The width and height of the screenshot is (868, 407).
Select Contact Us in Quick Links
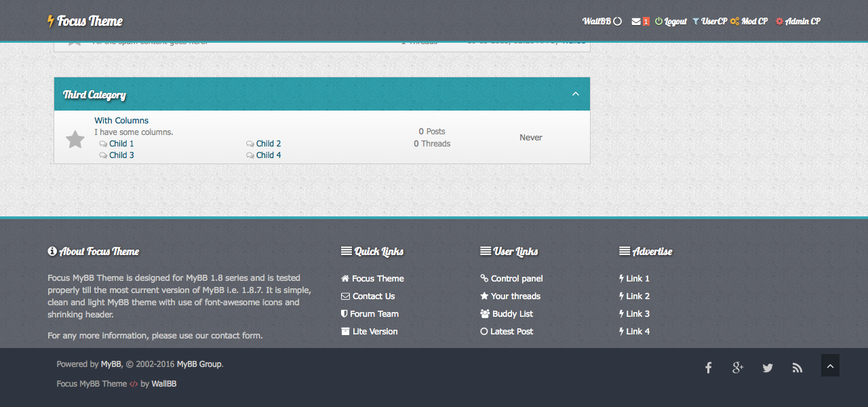[373, 296]
